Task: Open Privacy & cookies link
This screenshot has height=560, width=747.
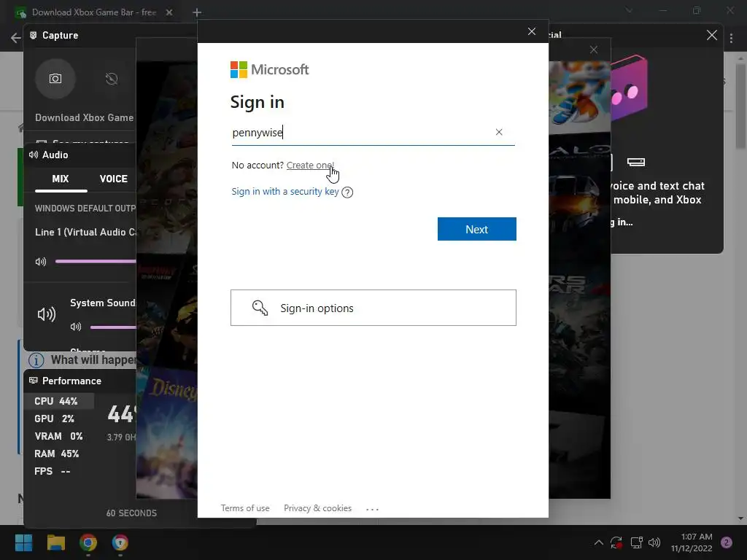Action: click(318, 508)
